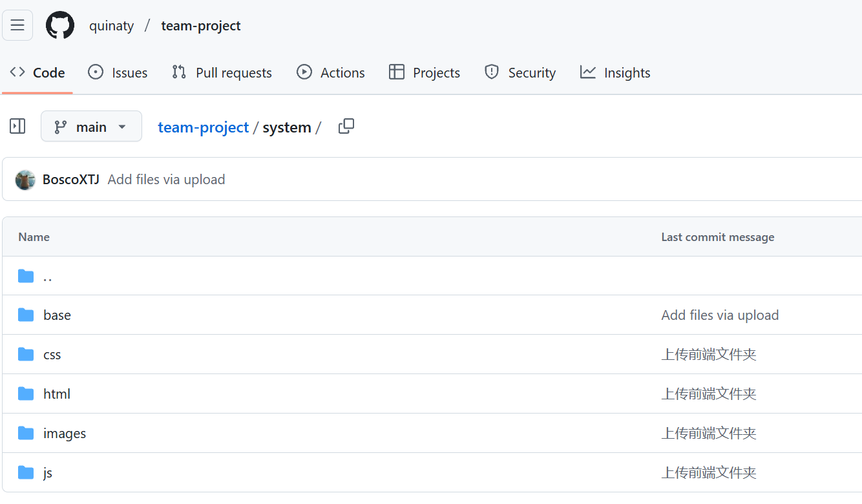The image size is (862, 504).
Task: Open the html folder
Action: pos(57,394)
